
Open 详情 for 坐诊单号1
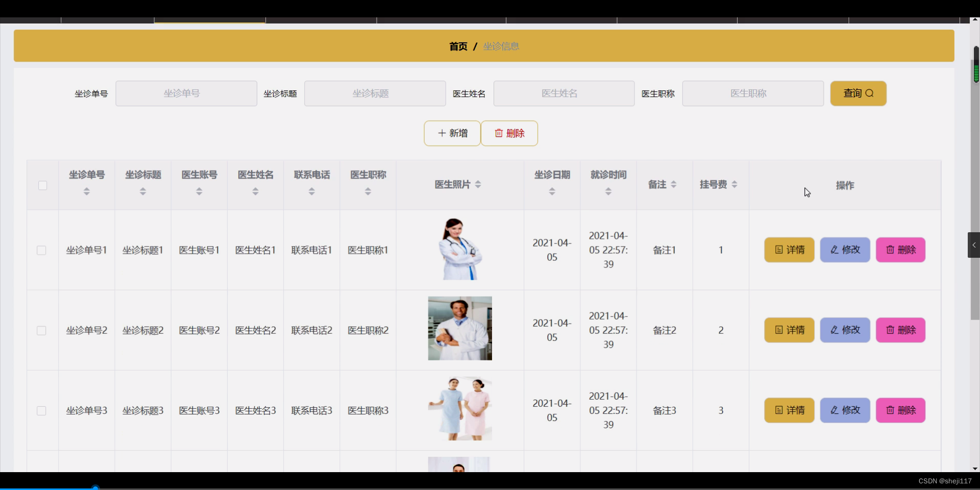click(x=789, y=250)
